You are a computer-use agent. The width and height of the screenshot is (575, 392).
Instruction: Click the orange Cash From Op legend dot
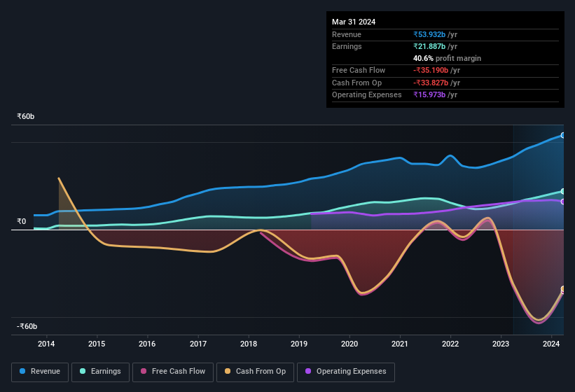click(x=228, y=371)
